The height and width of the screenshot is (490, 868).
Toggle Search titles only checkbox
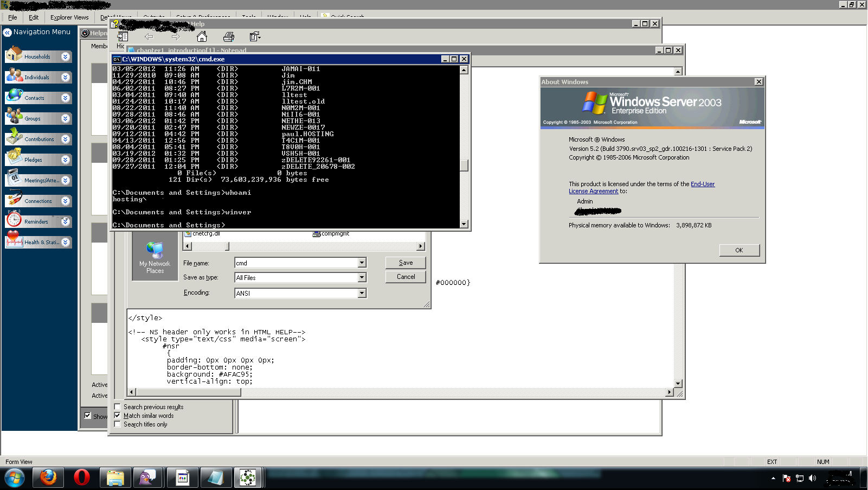click(x=117, y=424)
